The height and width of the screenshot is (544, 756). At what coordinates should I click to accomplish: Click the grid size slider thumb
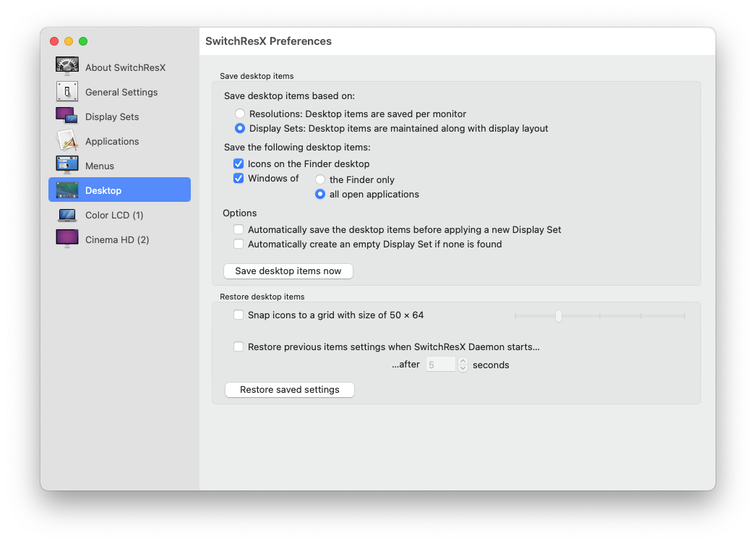click(x=558, y=316)
